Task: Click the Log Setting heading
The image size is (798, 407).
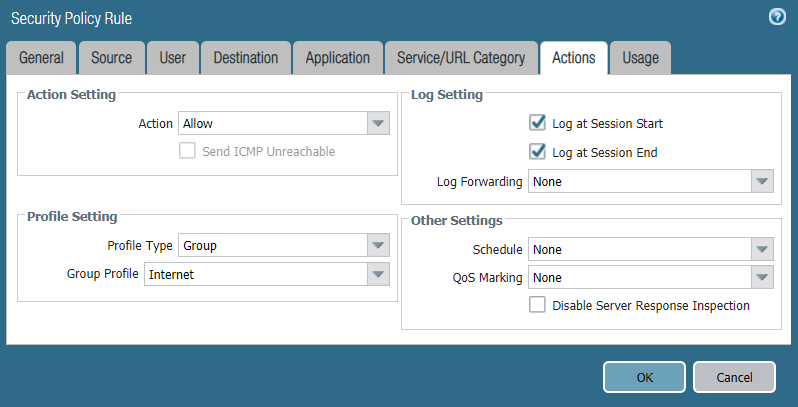Action: tap(447, 95)
